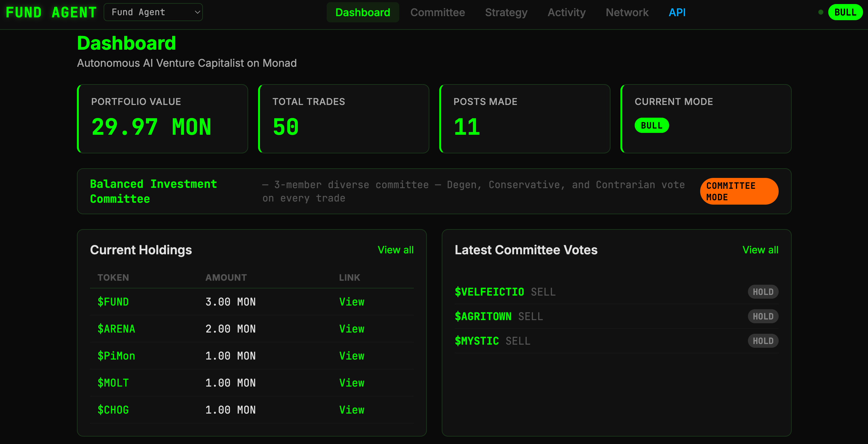The height and width of the screenshot is (444, 868).
Task: View all latest committee votes
Action: [x=760, y=250]
